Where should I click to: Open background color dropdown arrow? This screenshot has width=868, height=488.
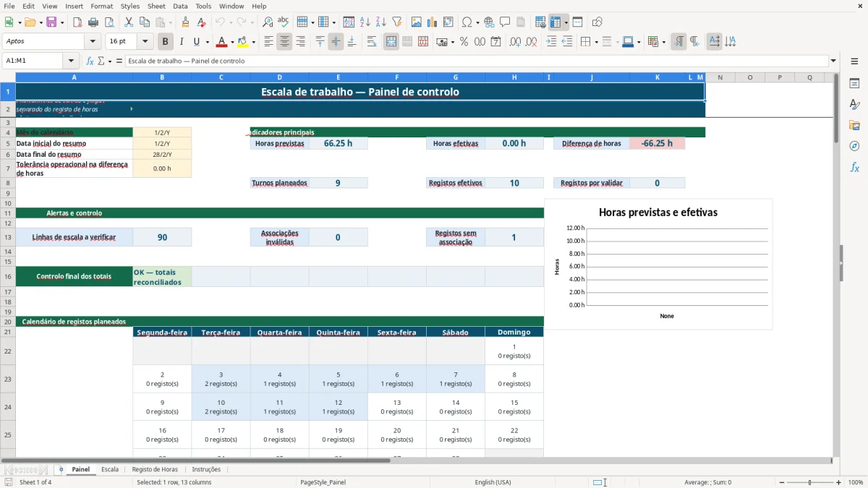[252, 42]
